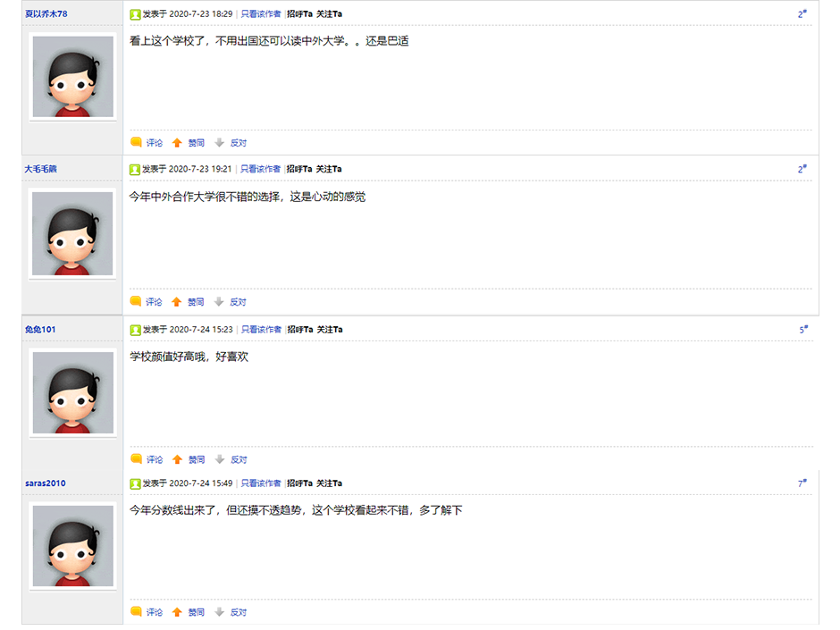Viewport: 840px width, 630px height.
Task: Click comment bubble icon in 夏以乔木78's post
Action: [x=136, y=142]
